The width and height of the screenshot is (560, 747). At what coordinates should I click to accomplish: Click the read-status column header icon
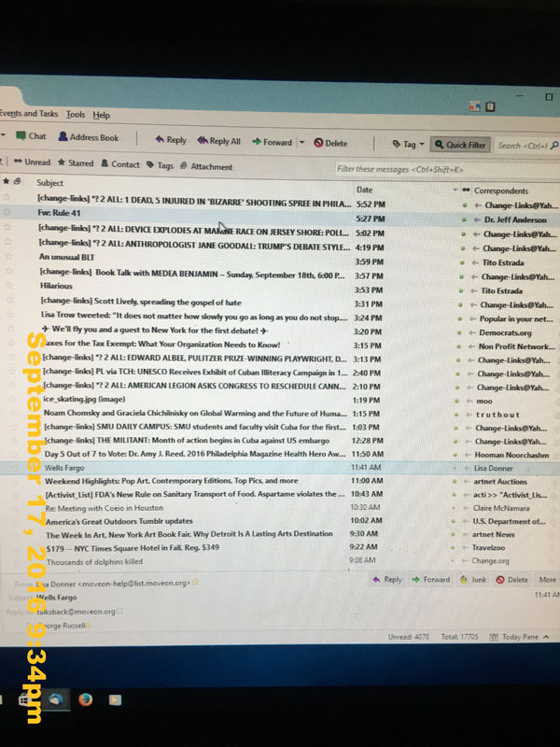click(466, 190)
